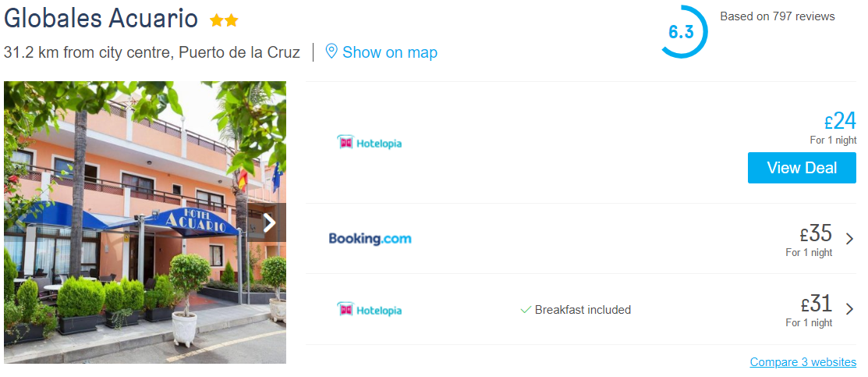Click the distance from city centre text
This screenshot has height=377, width=868.
(151, 52)
